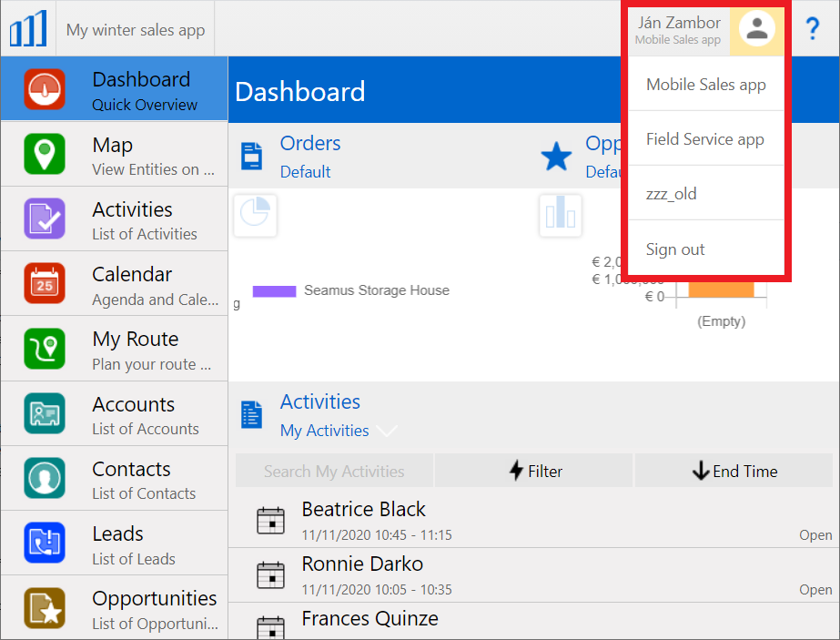This screenshot has height=640, width=840.
Task: Open the Orders Default view selector
Action: pos(305,172)
